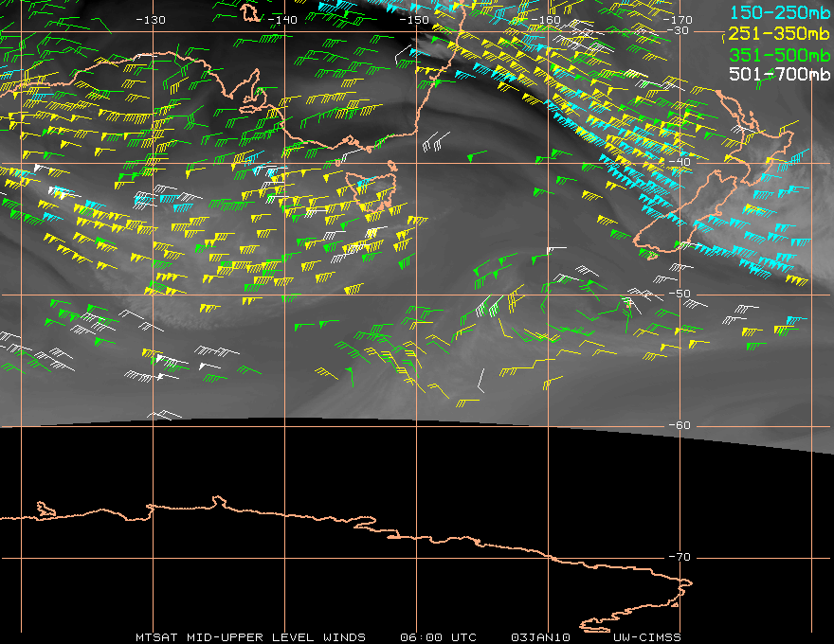
Task: Select the yellow 251-350mb legend entry
Action: (779, 33)
